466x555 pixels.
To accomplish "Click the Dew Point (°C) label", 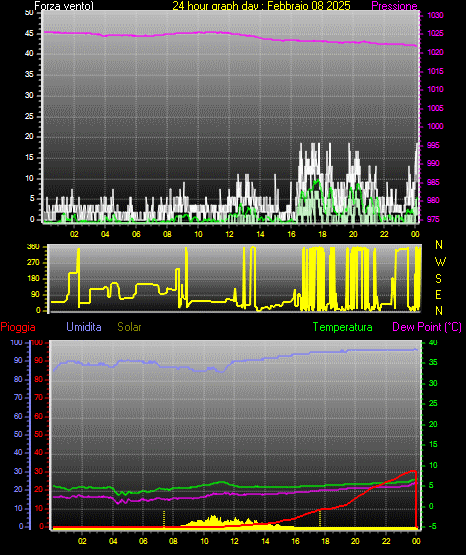I will (427, 327).
